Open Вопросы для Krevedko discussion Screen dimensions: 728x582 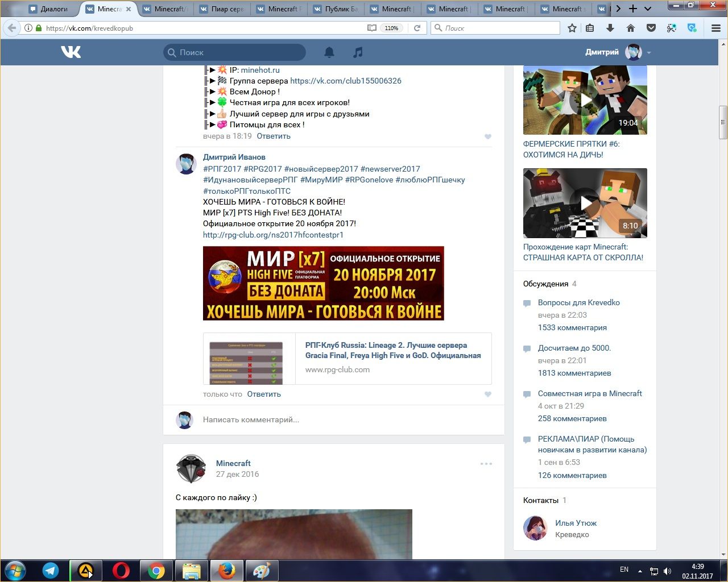579,302
